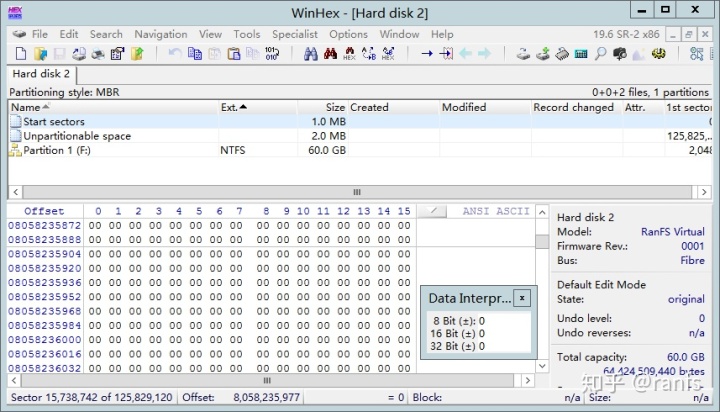Open the Window menu
720x412 pixels.
pos(399,34)
